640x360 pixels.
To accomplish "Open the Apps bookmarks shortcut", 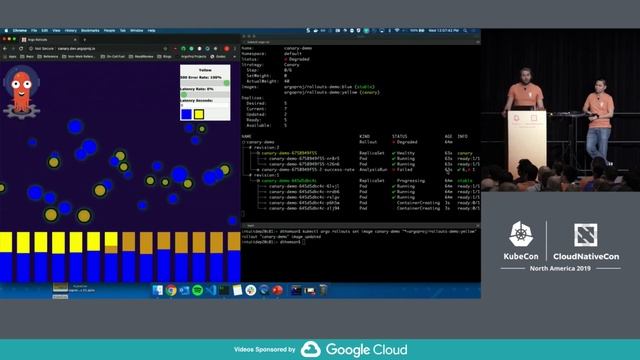I will pos(10,56).
